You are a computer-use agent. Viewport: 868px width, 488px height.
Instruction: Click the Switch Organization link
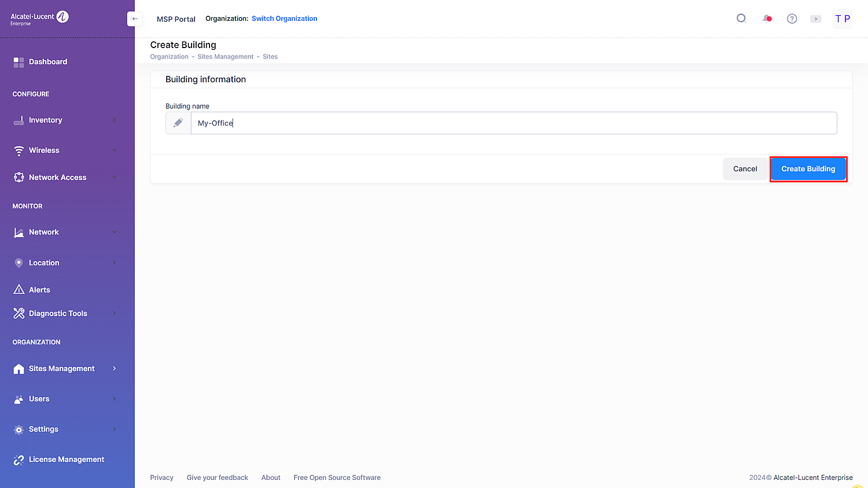click(284, 19)
